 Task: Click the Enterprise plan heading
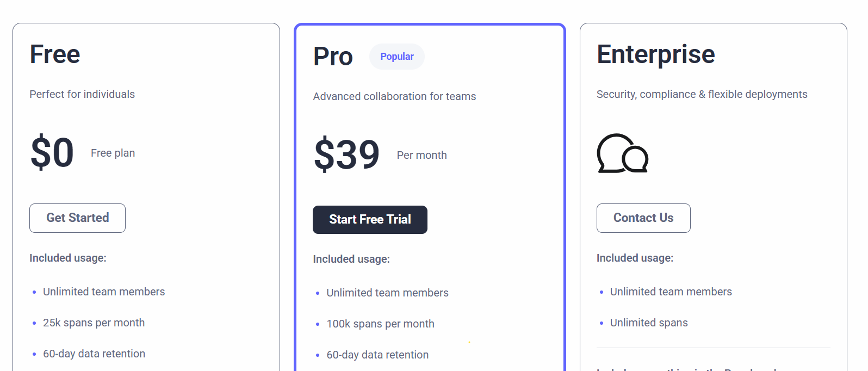pos(655,54)
